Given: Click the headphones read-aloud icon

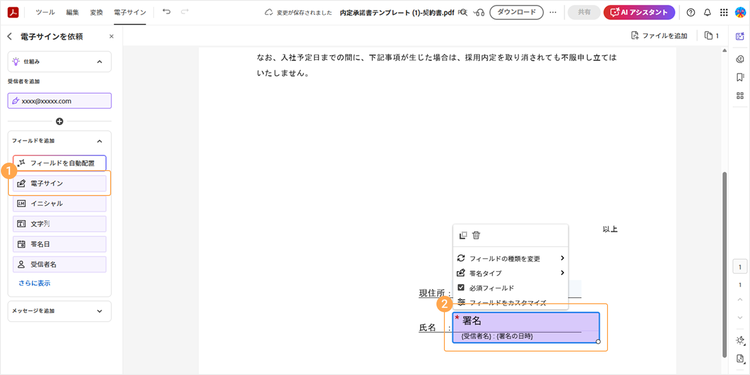Looking at the screenshot, I should coord(480,13).
